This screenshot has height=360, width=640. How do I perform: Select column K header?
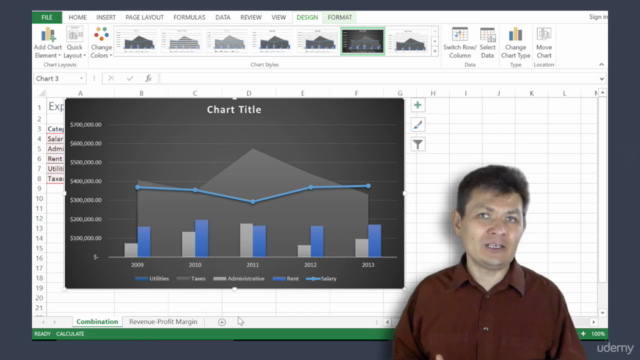531,93
